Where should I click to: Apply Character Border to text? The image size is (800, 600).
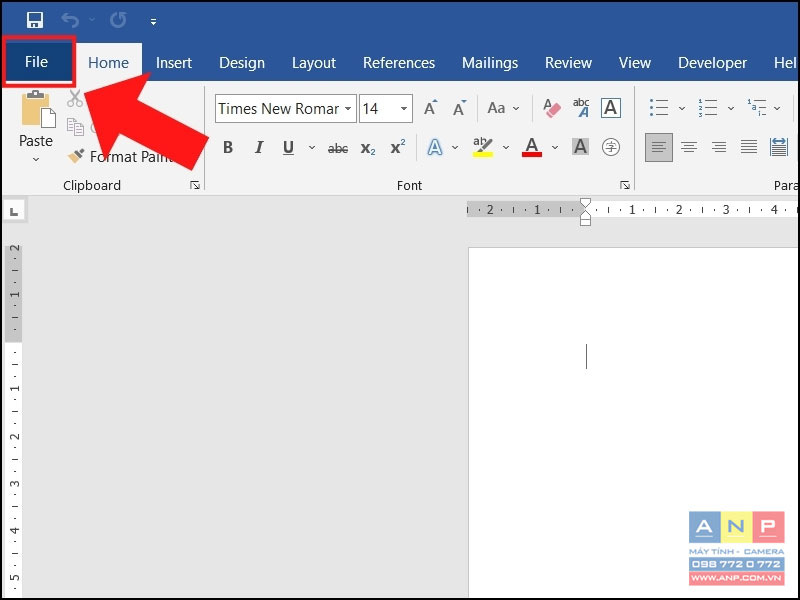point(611,108)
